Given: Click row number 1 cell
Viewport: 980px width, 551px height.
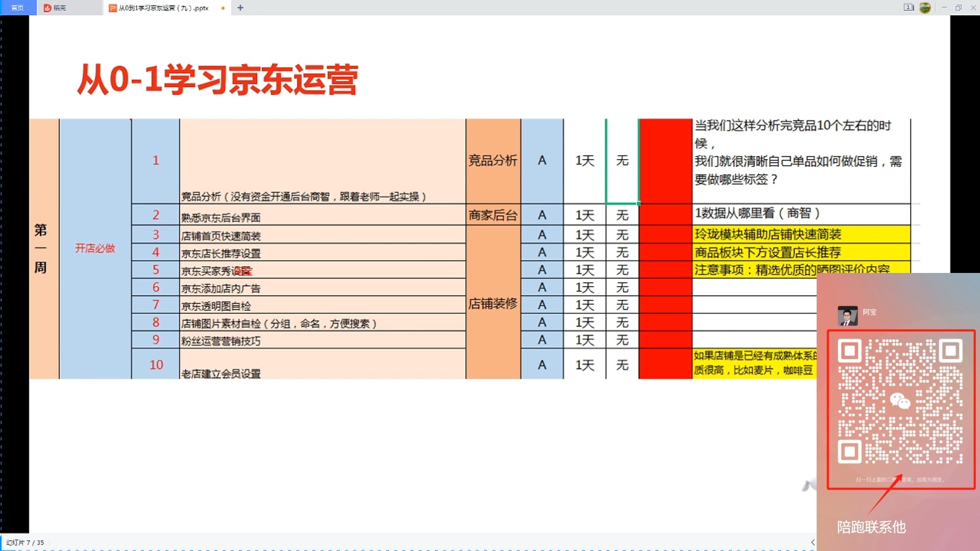Looking at the screenshot, I should point(156,161).
